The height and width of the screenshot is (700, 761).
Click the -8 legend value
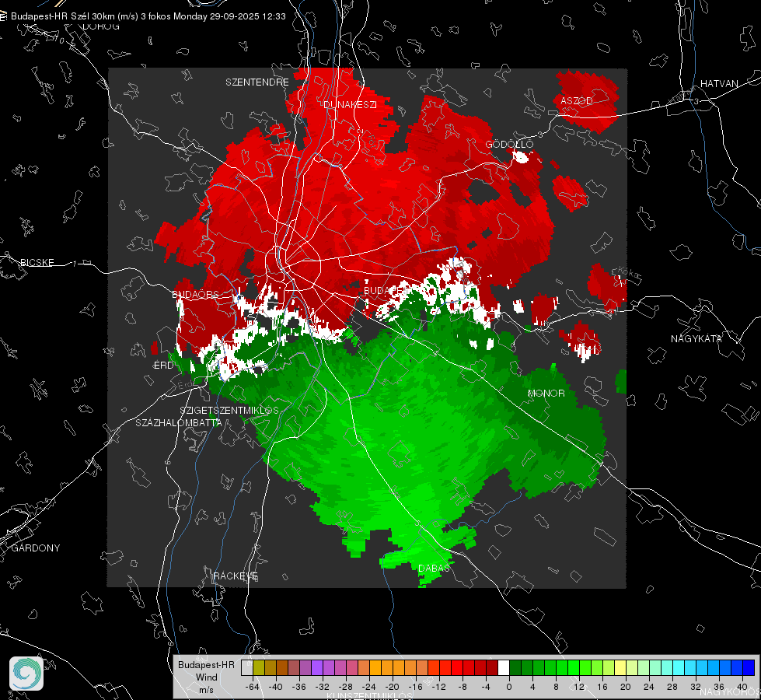[x=462, y=687]
